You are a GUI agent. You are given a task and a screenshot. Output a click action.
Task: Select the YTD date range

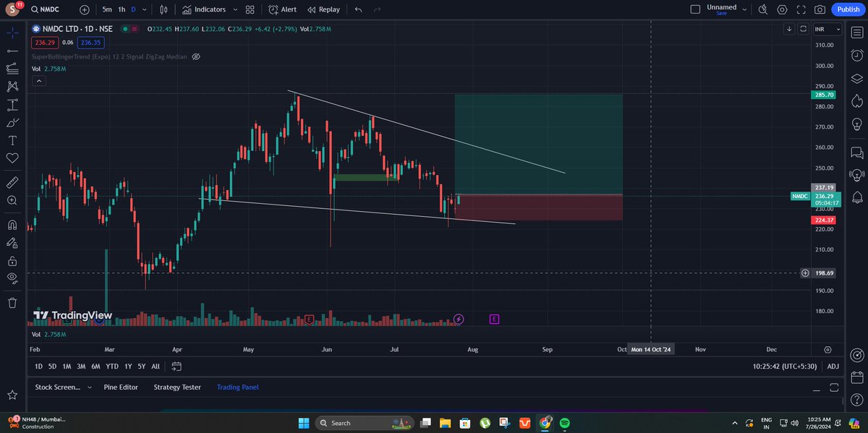pyautogui.click(x=112, y=366)
